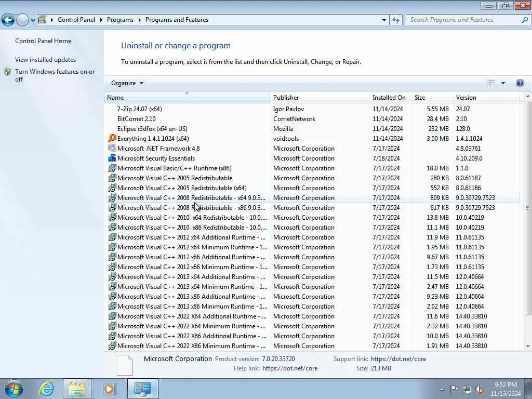Select Visual C++ 2013 x64 Minimum Runtime row

[312, 287]
